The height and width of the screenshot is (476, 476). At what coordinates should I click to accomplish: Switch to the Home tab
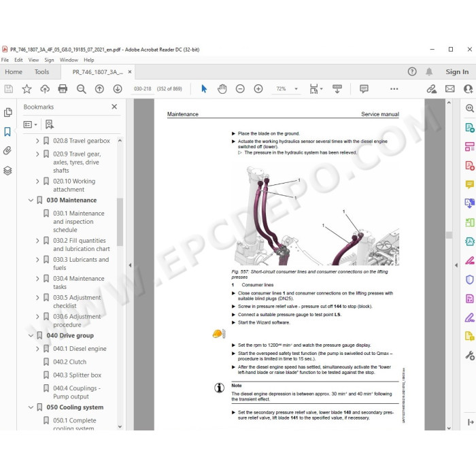click(14, 72)
